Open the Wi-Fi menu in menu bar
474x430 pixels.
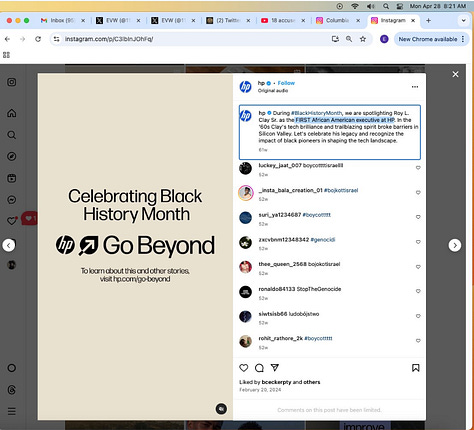point(355,6)
